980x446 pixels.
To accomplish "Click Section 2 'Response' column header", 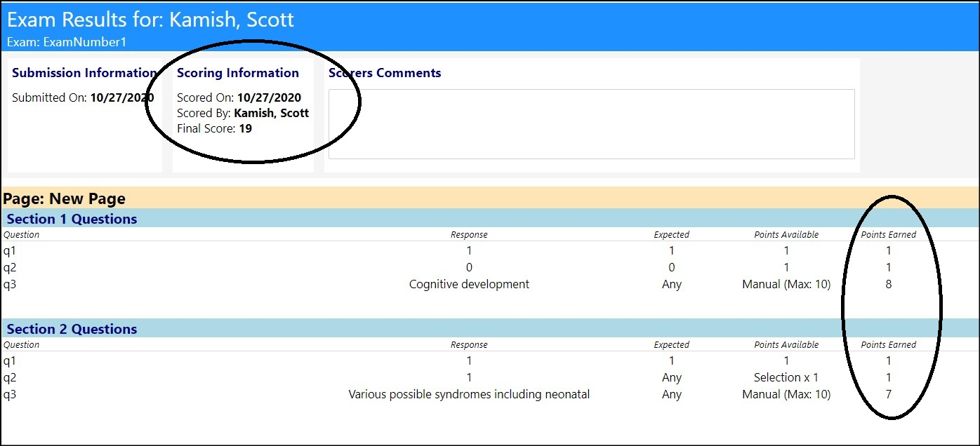I will click(469, 345).
